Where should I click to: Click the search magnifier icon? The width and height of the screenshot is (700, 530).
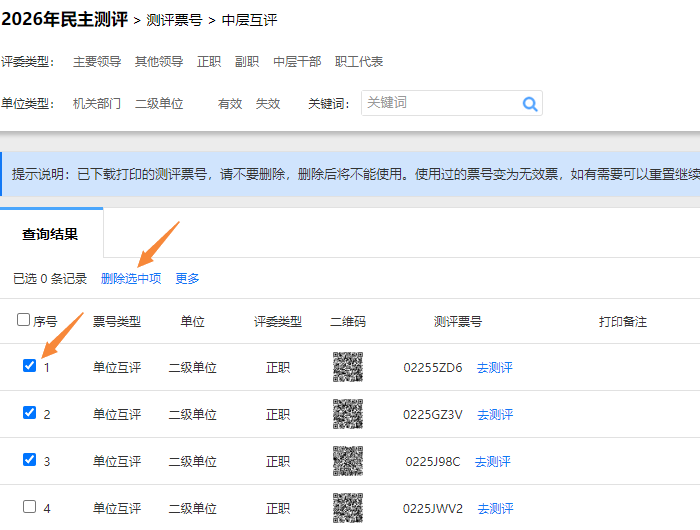coord(529,103)
